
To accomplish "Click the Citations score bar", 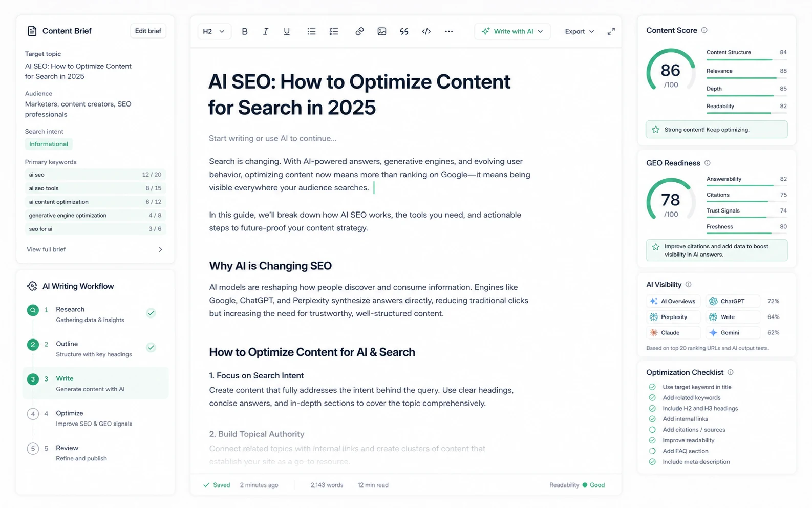I will [x=746, y=202].
